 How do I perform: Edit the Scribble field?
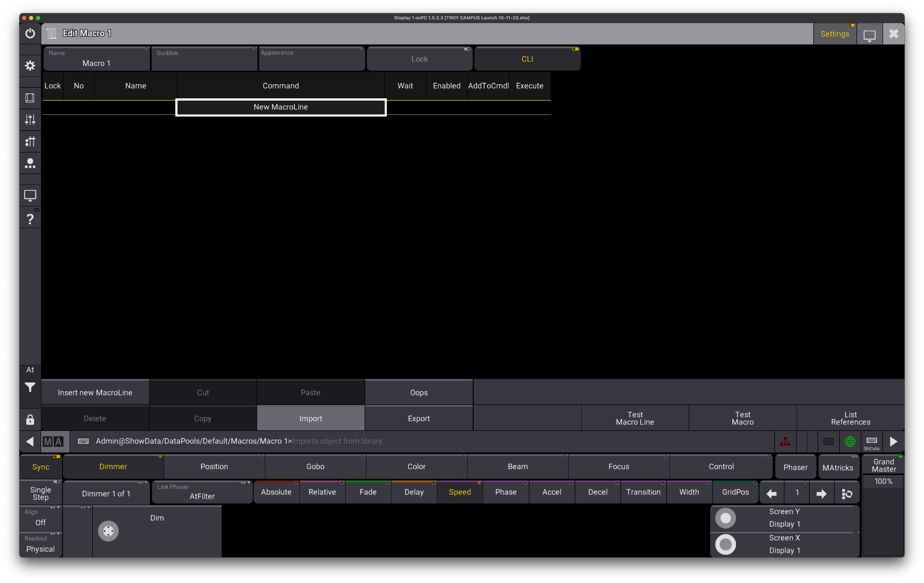coord(204,59)
